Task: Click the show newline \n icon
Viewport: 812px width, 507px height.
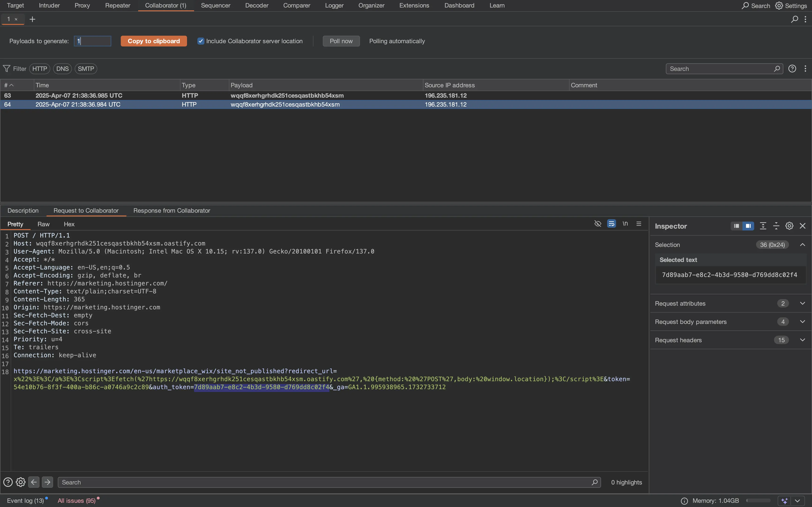Action: 625,224
